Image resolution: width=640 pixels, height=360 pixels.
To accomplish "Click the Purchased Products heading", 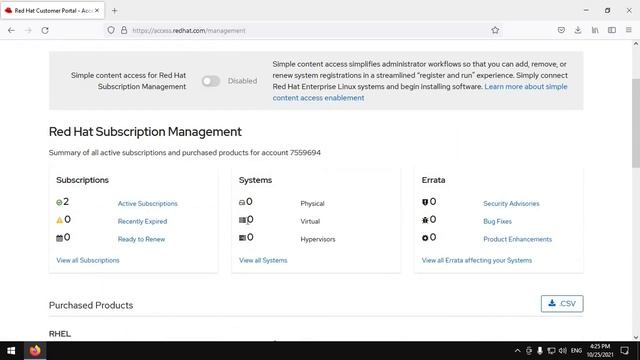I will 91,305.
